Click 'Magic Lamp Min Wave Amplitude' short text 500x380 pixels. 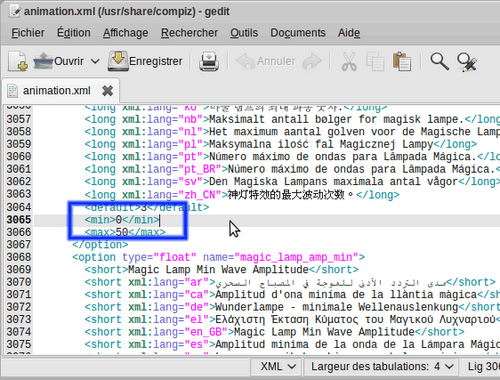pyautogui.click(x=218, y=269)
